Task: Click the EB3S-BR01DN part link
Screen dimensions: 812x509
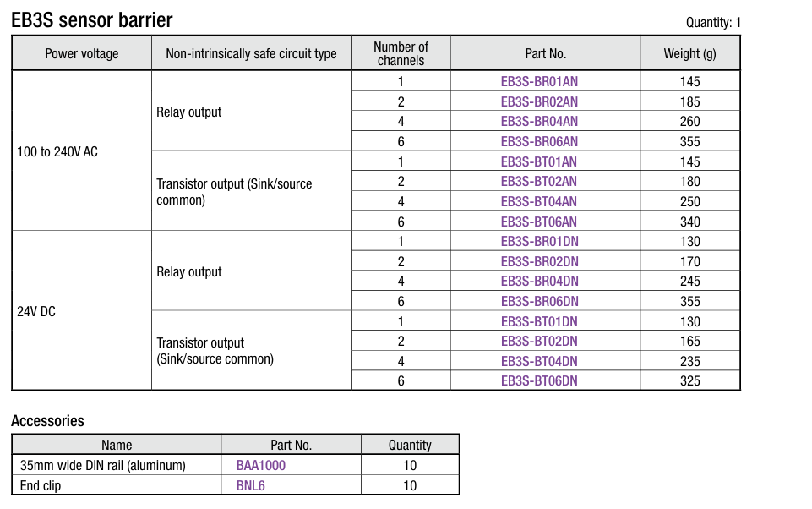Action: click(539, 241)
